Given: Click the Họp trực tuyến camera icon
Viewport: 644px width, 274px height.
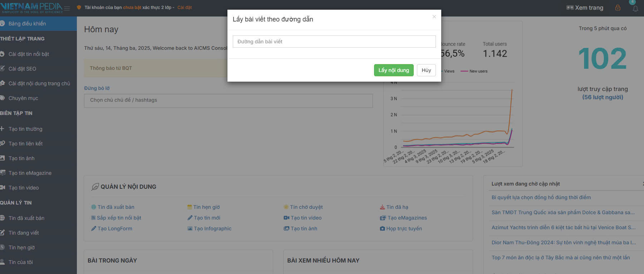Looking at the screenshot, I should point(382,229).
